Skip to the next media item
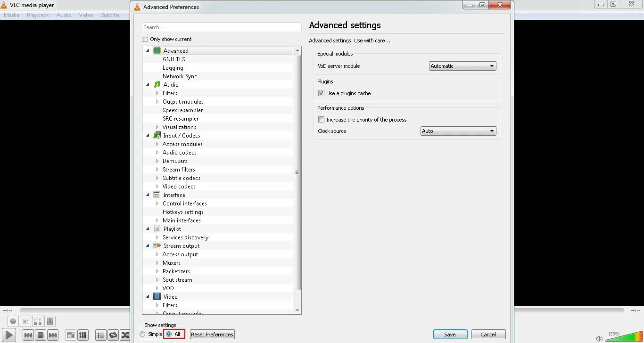Image resolution: width=644 pixels, height=343 pixels. pyautogui.click(x=52, y=335)
